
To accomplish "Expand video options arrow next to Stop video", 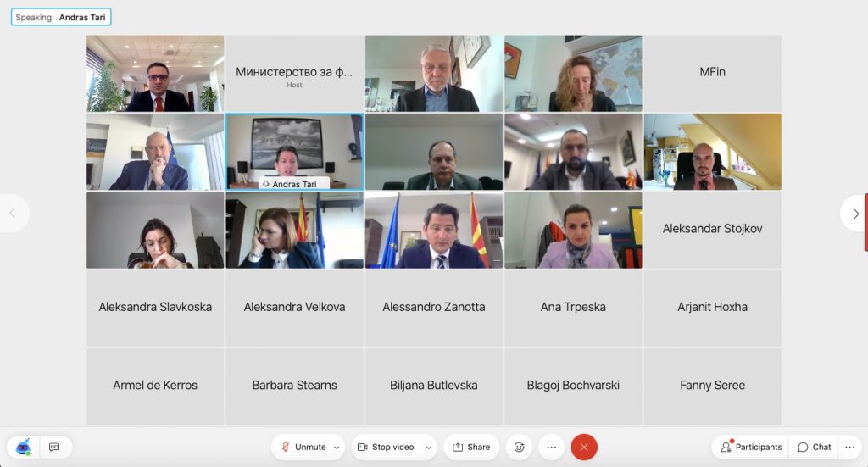I will pos(428,447).
